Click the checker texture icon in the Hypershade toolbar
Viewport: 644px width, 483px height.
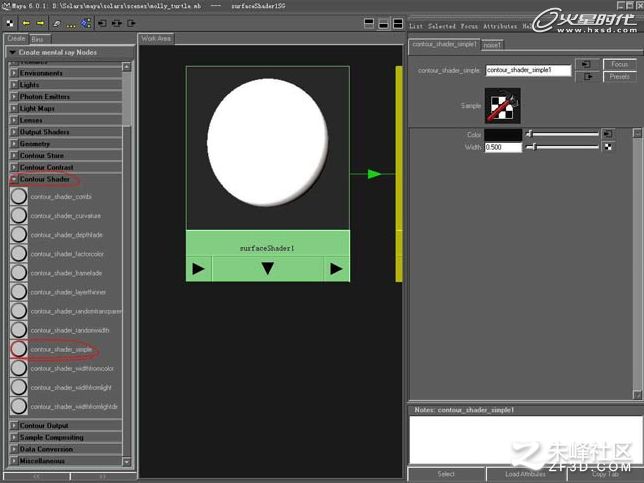pos(10,23)
